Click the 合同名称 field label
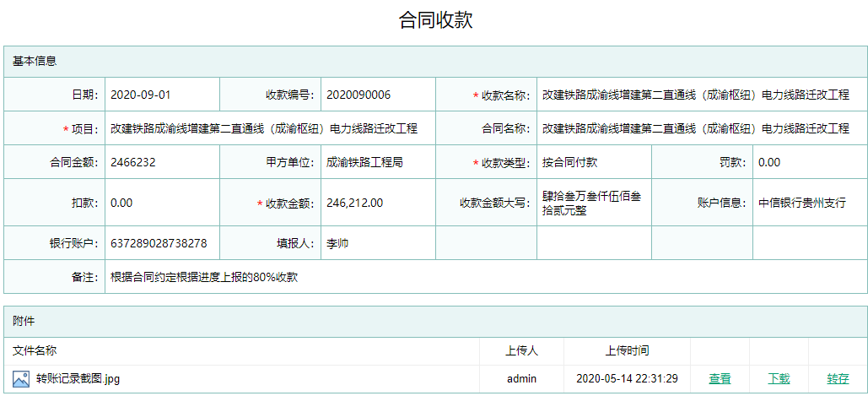This screenshot has width=868, height=396. [506, 128]
